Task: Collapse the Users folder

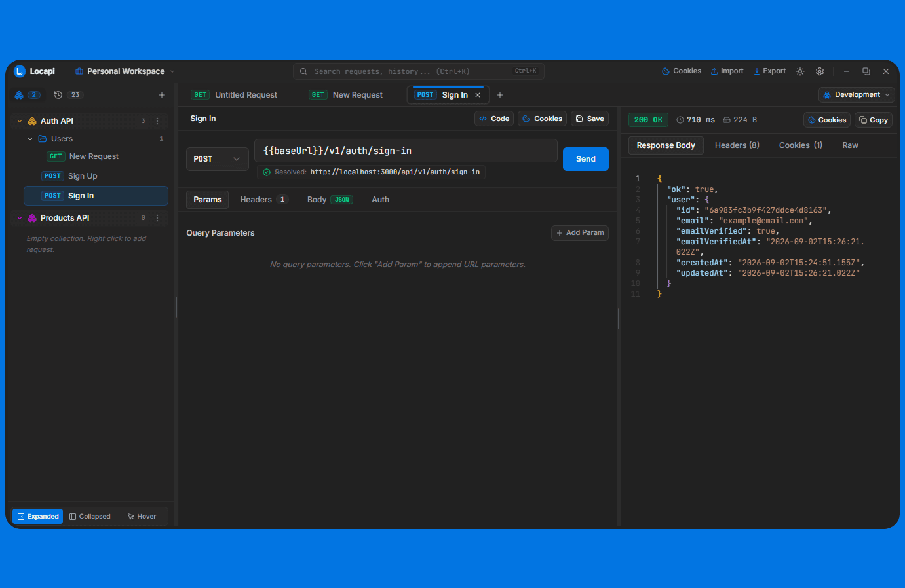Action: pyautogui.click(x=30, y=139)
